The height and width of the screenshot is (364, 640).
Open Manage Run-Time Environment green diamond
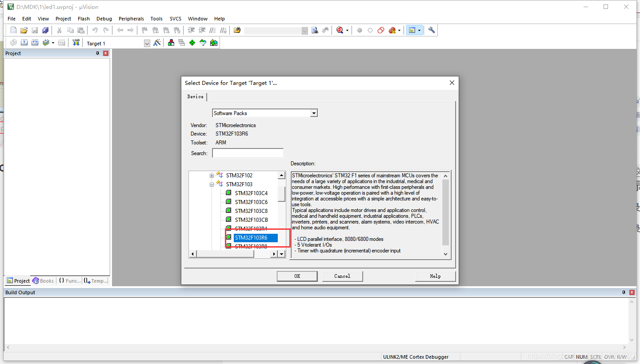[x=192, y=43]
